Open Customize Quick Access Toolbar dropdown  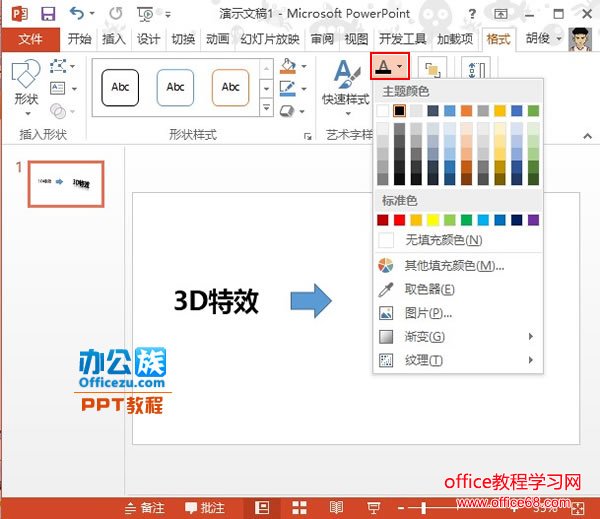coord(168,15)
